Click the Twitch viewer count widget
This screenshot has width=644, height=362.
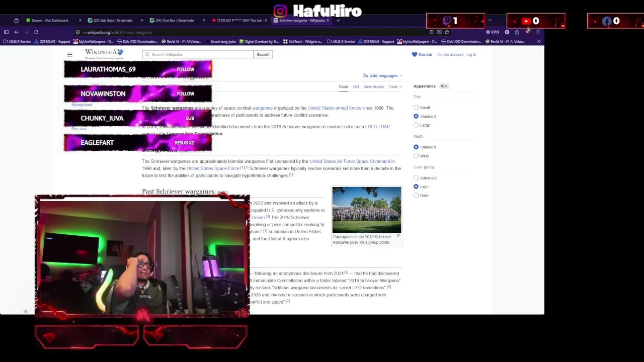coord(455,21)
